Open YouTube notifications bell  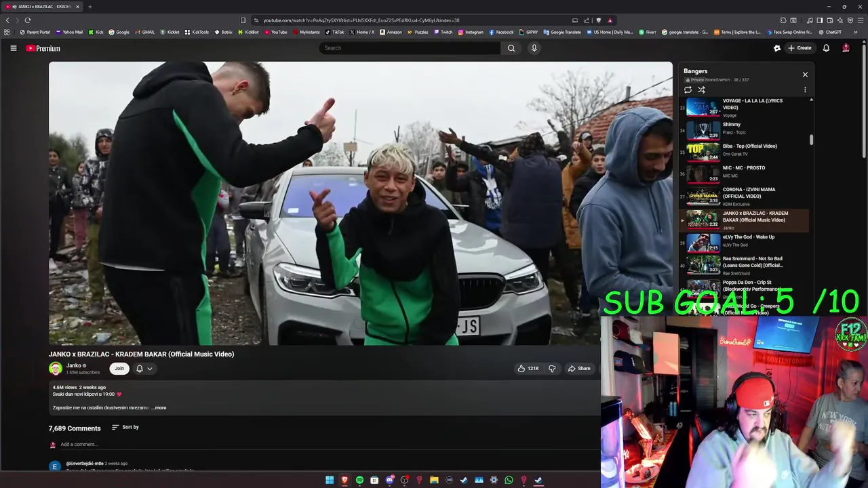coord(826,48)
